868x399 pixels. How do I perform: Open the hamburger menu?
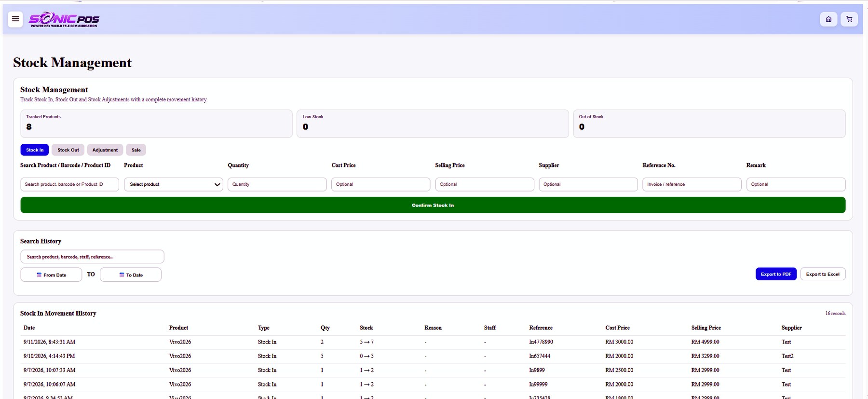15,19
